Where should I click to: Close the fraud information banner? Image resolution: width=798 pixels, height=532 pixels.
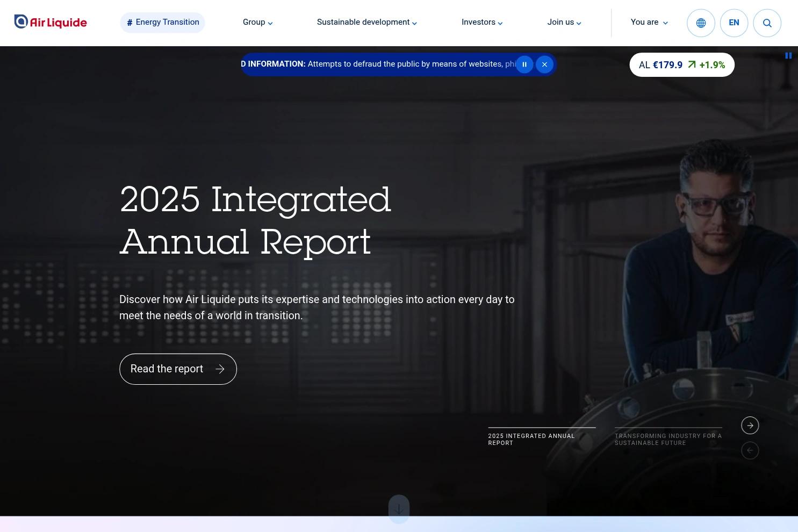click(x=544, y=64)
